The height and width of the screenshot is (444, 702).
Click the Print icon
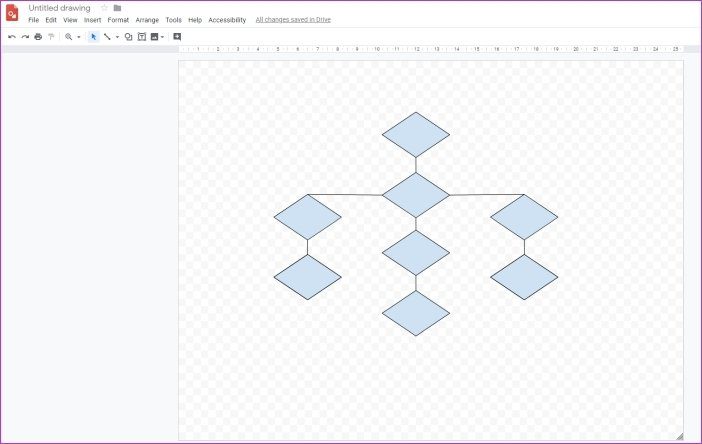[x=38, y=37]
